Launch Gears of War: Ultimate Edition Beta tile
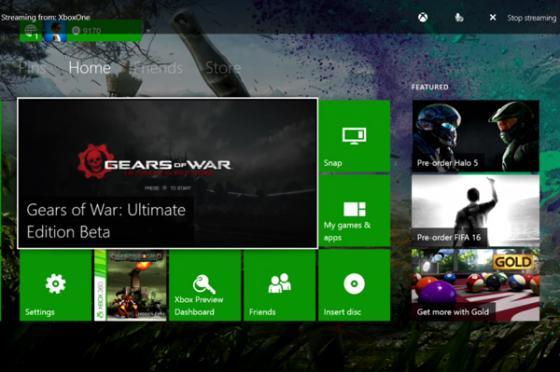560x372 pixels. click(168, 173)
